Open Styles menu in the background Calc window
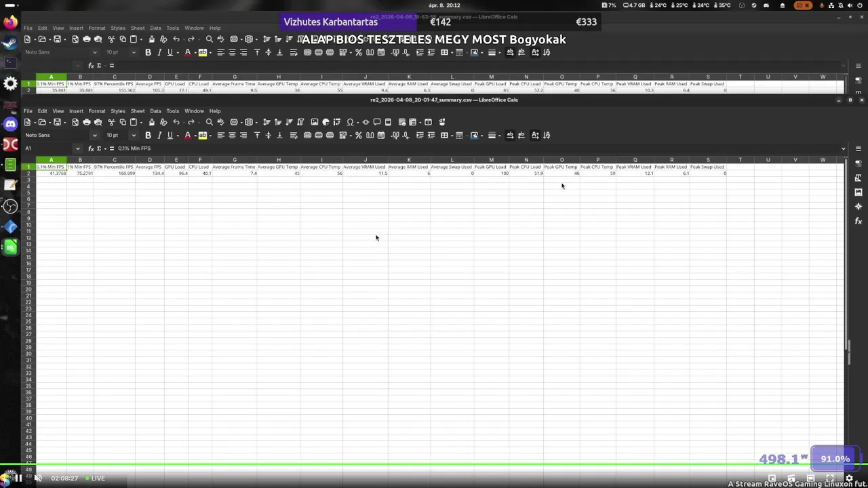 point(118,28)
